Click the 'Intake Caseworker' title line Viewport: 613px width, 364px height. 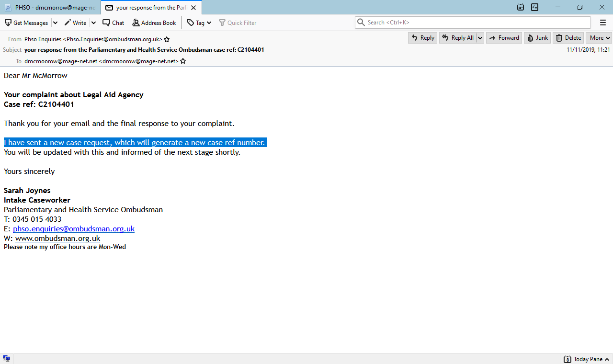[37, 200]
